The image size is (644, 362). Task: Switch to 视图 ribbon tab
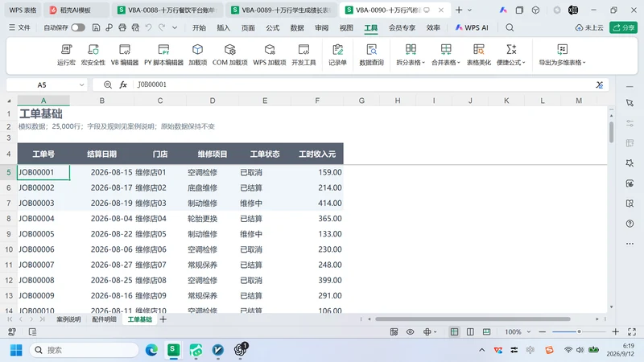(x=346, y=27)
